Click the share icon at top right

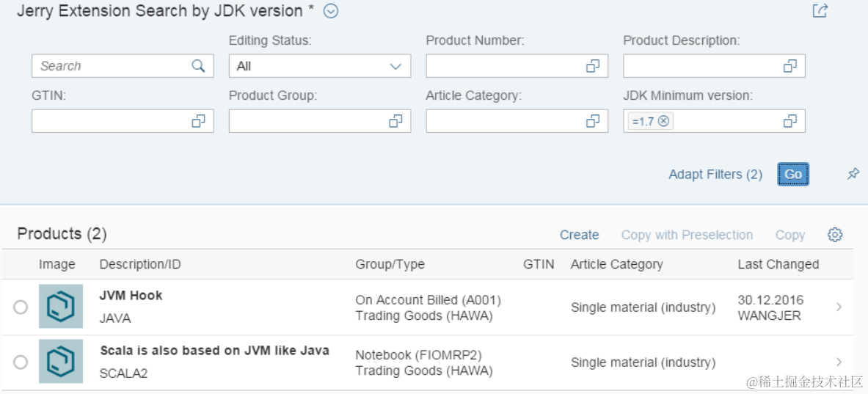820,11
